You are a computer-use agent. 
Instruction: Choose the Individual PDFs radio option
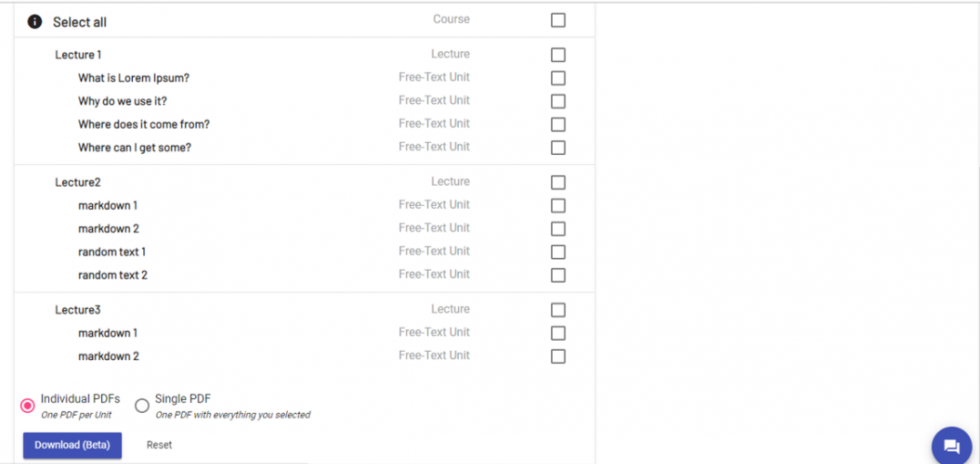(x=28, y=406)
